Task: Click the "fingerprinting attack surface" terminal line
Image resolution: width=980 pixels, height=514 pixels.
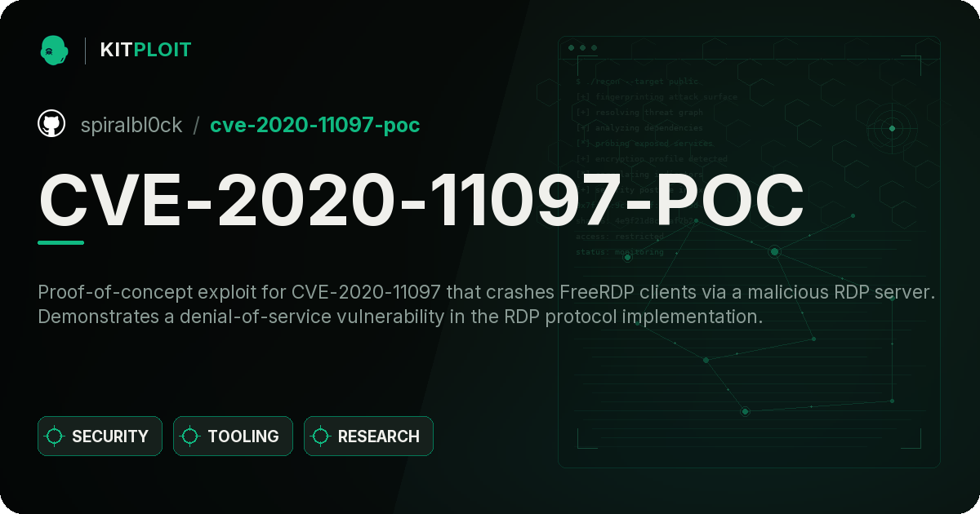Action: click(656, 96)
